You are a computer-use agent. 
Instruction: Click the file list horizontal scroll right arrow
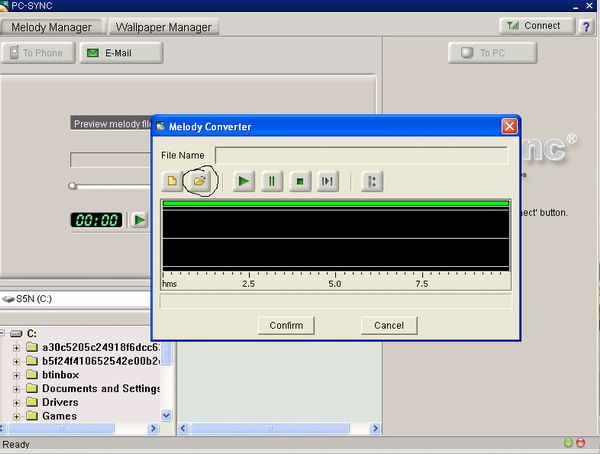pyautogui.click(x=375, y=428)
